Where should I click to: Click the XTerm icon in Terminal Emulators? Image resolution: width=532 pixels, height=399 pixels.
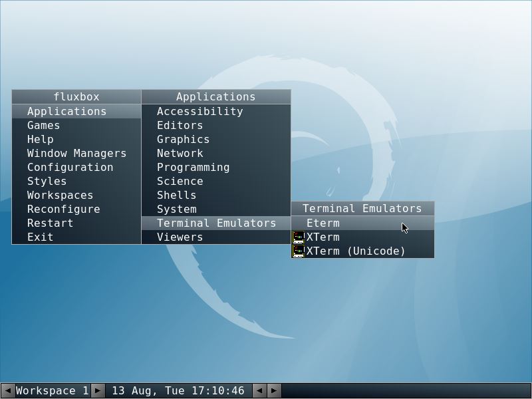click(x=298, y=237)
